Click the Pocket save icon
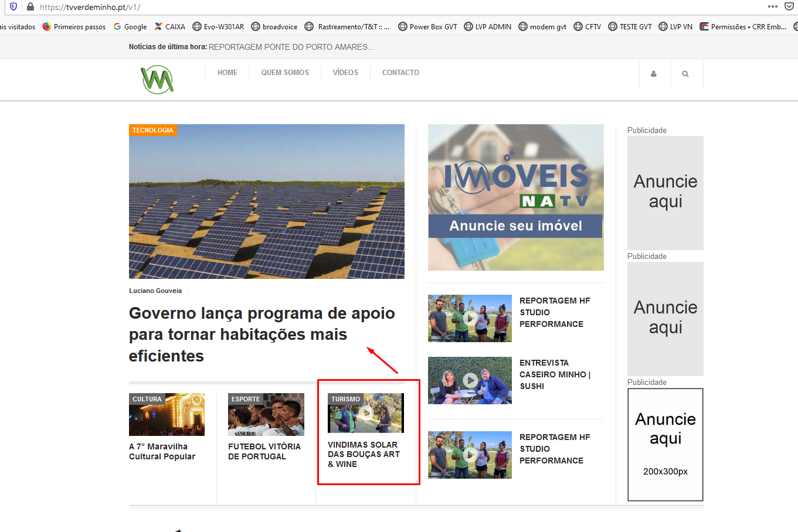Viewport: 798px width, 532px height. [789, 7]
